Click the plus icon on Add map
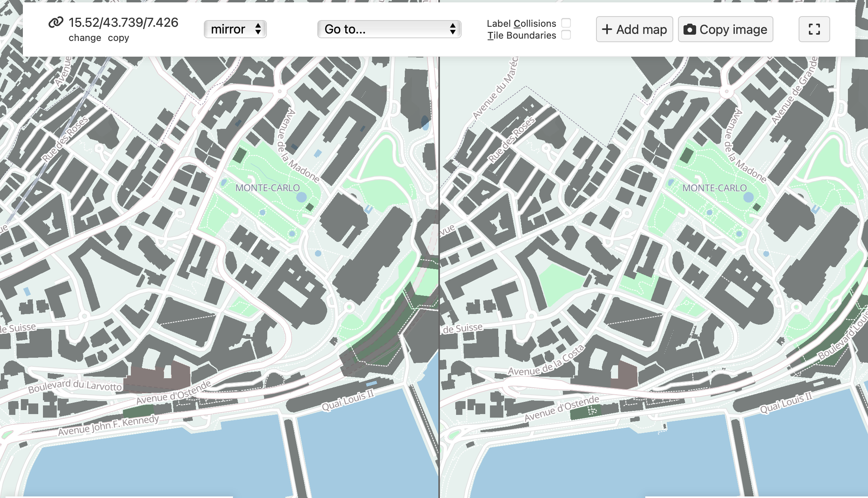The height and width of the screenshot is (498, 868). 607,29
